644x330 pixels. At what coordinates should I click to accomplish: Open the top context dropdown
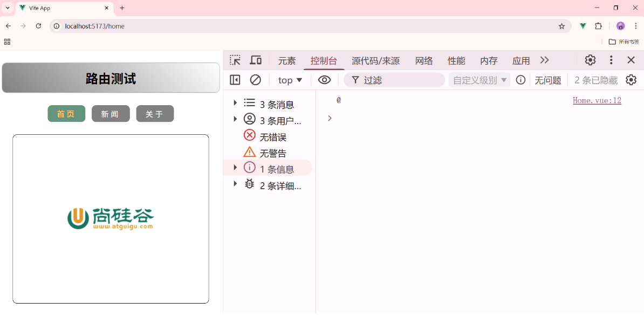(x=290, y=80)
